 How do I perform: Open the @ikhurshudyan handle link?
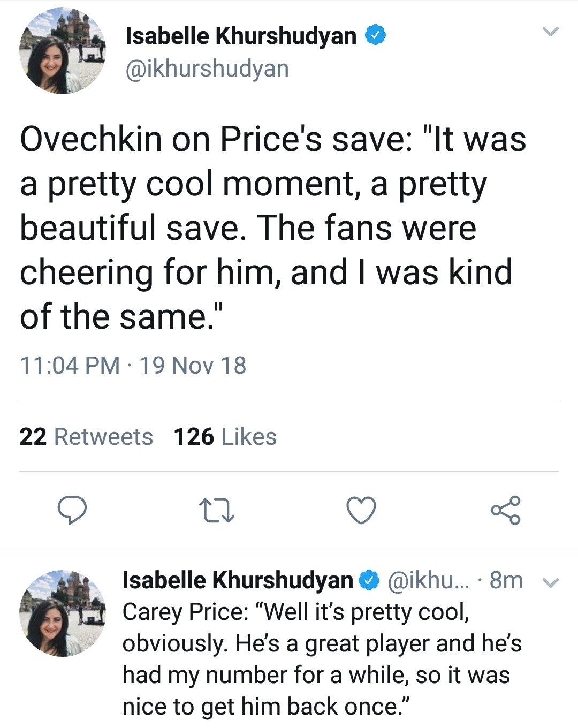pyautogui.click(x=207, y=69)
